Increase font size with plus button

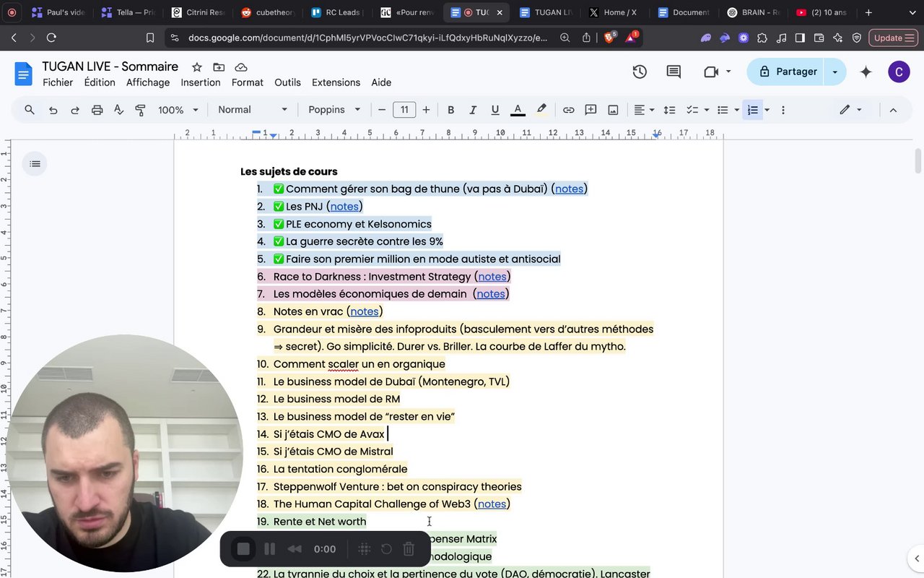[426, 110]
